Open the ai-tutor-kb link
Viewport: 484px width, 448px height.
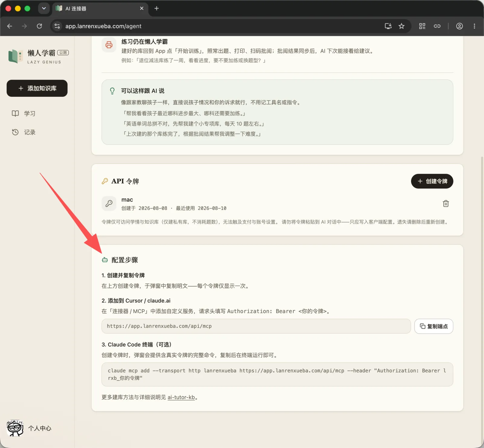181,397
